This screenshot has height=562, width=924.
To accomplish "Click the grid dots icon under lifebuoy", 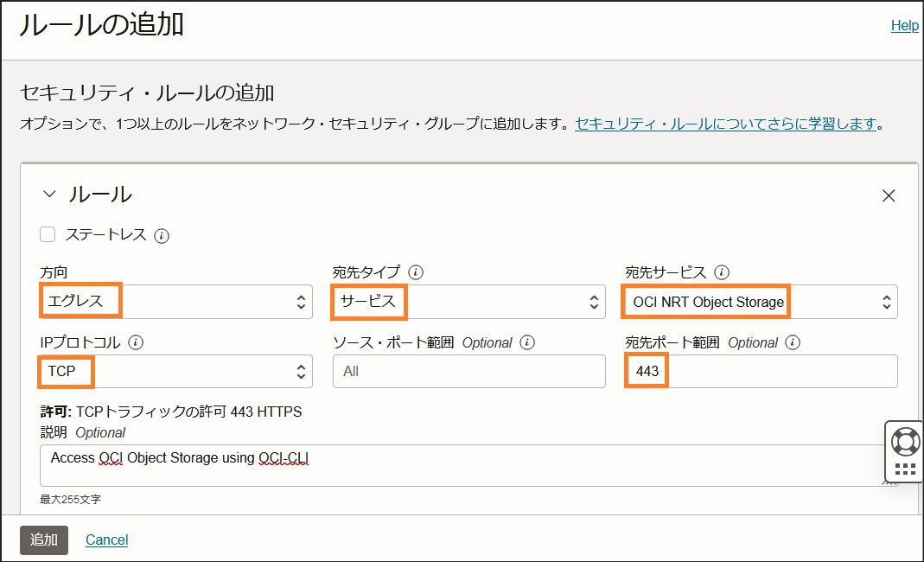I will [x=905, y=469].
